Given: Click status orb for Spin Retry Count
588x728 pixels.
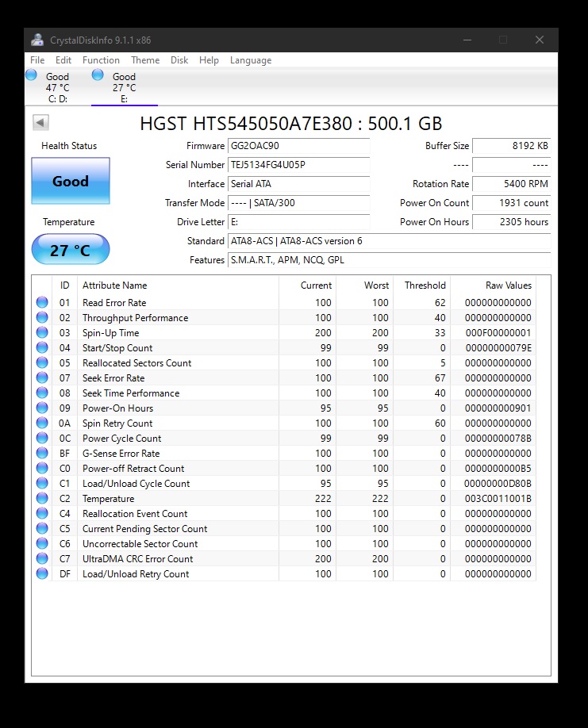Looking at the screenshot, I should tap(42, 423).
